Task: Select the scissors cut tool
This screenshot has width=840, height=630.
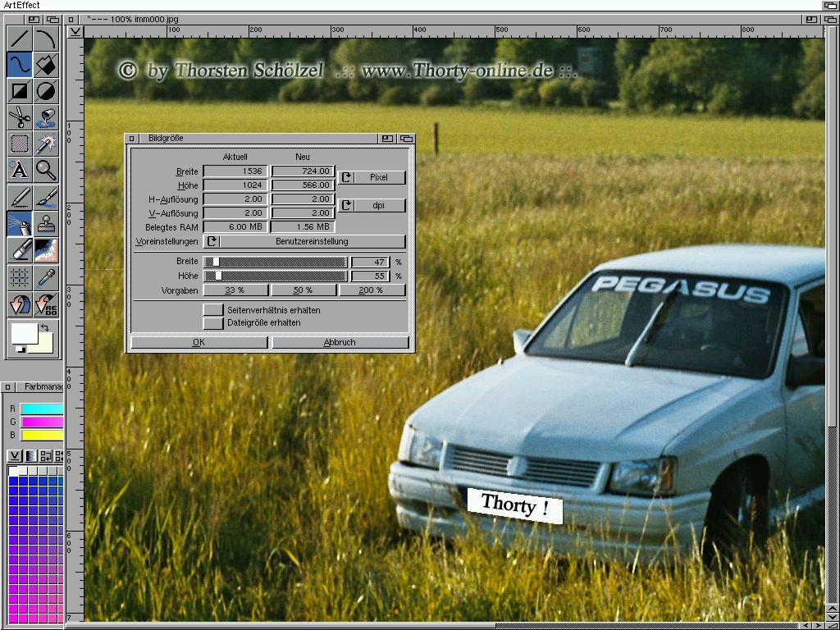Action: 19,116
